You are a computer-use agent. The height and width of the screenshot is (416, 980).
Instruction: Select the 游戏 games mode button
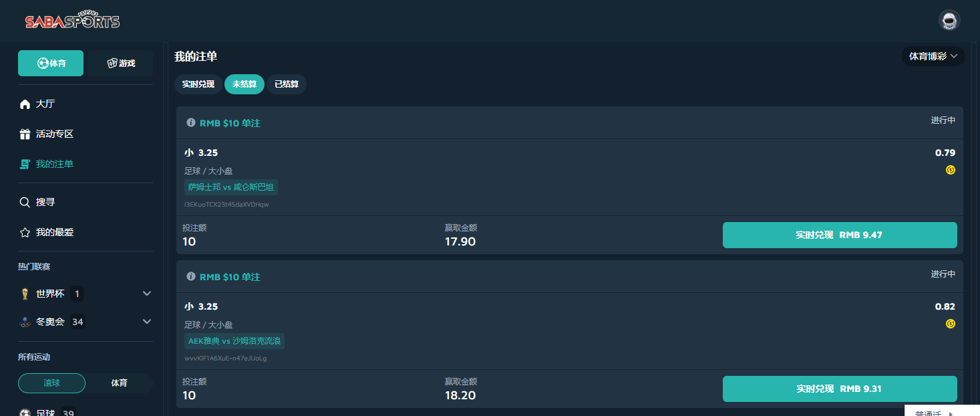coord(121,64)
